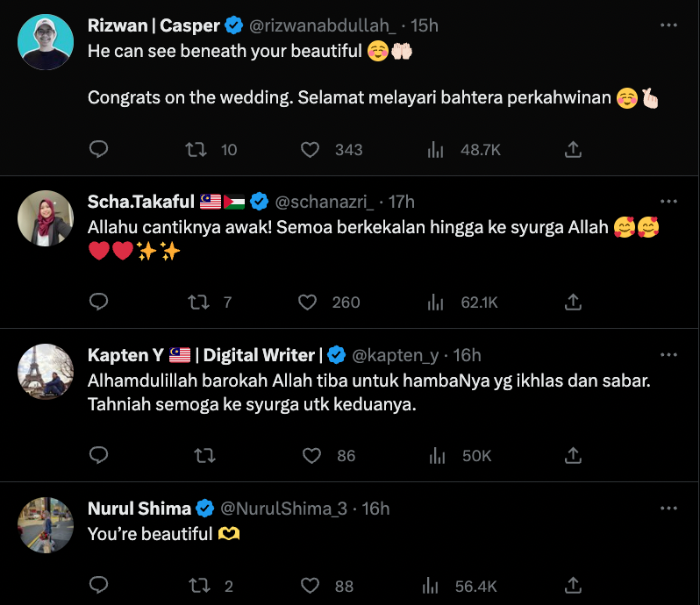Open more options on Kapten Y's tweet

point(668,354)
